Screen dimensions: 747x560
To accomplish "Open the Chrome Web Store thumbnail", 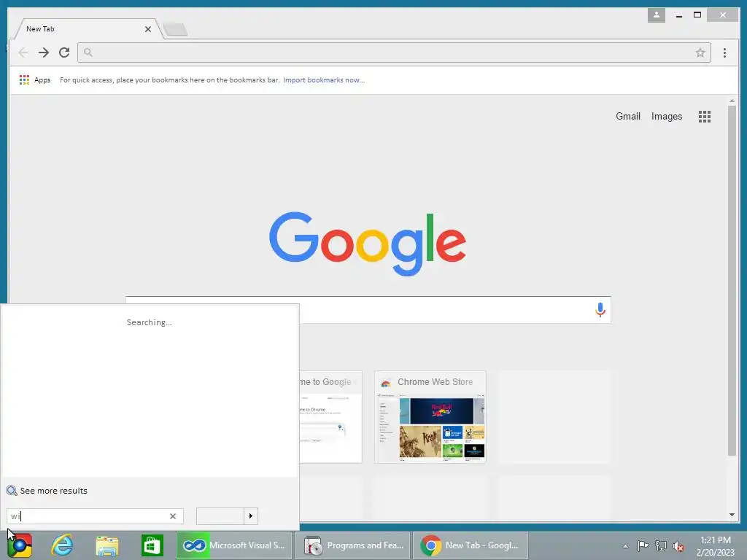I will (x=430, y=416).
